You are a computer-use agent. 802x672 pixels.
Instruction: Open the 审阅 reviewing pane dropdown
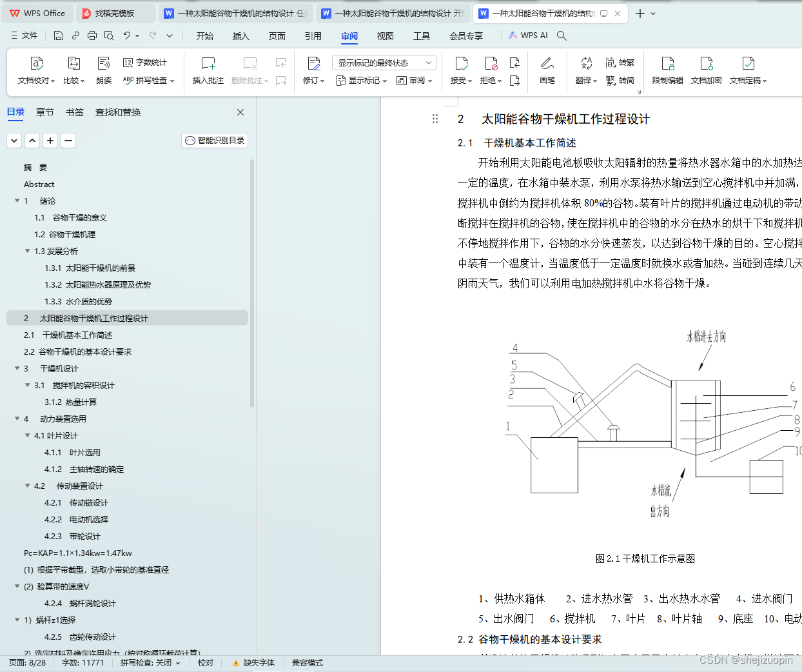coord(415,81)
